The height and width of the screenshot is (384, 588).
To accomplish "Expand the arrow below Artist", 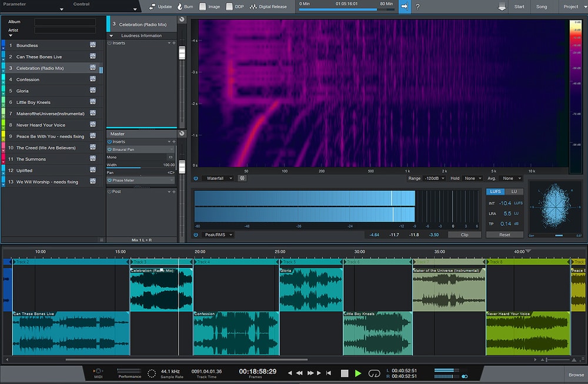I will click(11, 36).
